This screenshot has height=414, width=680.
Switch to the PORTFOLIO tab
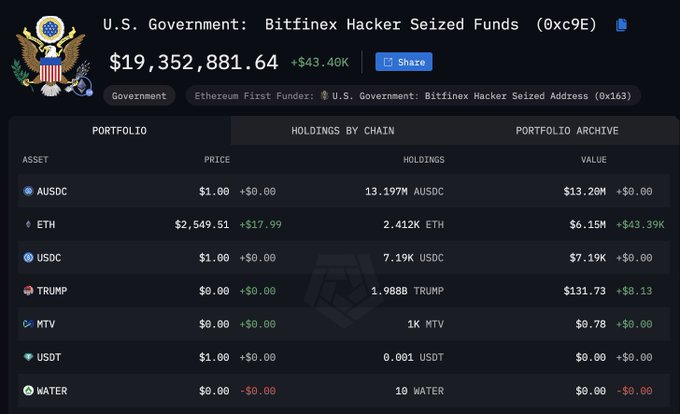click(119, 130)
